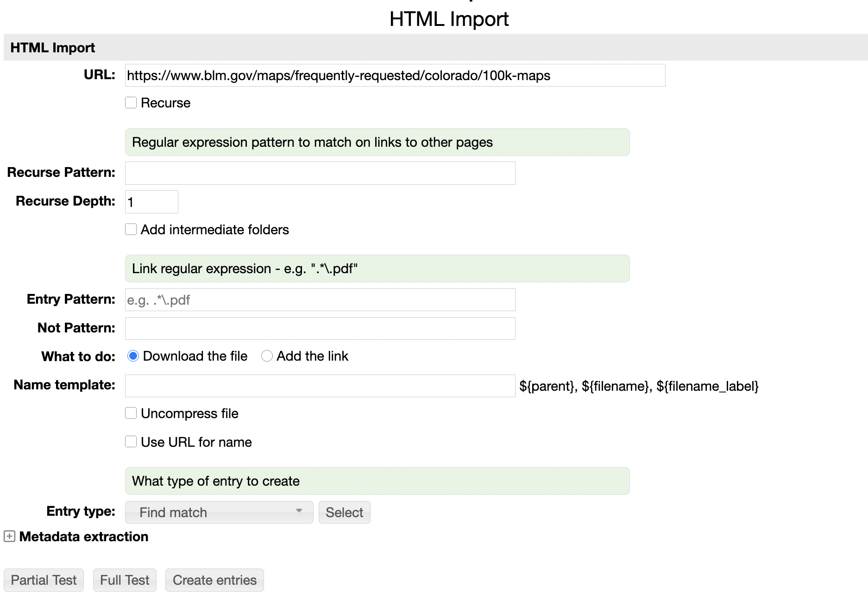
Task: Click into the Recurse Pattern field
Action: 320,173
